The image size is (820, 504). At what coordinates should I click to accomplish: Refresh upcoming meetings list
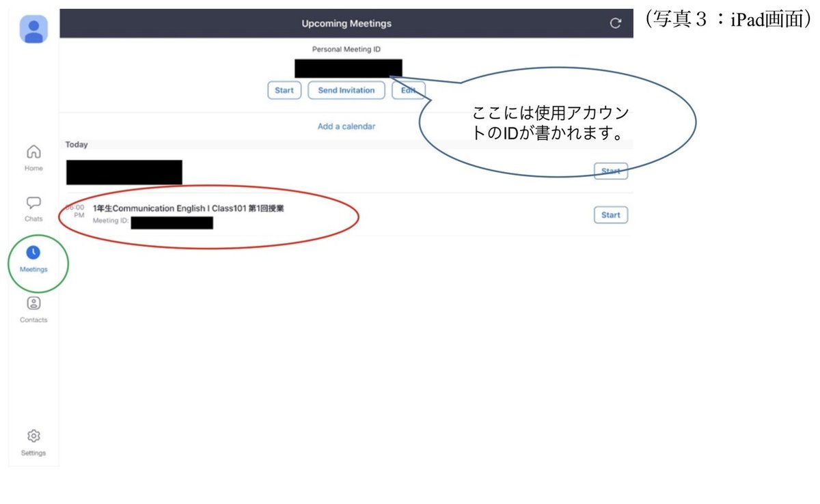[616, 23]
